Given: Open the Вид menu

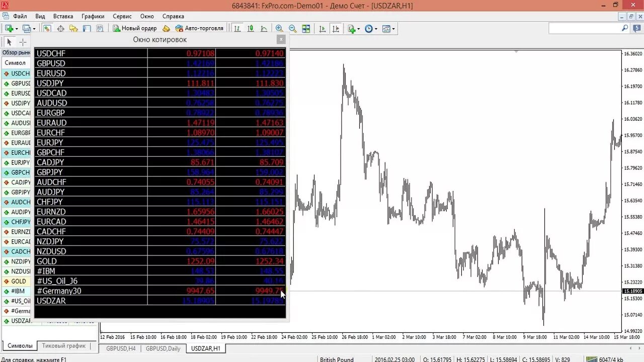Looking at the screenshot, I should click(x=40, y=16).
